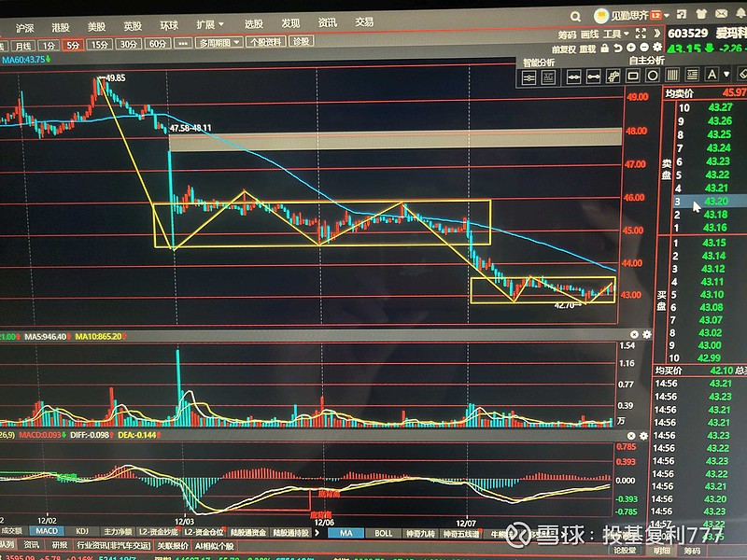Select the hatched shading drawing tool
This screenshot has width=747, height=560.
(x=672, y=75)
